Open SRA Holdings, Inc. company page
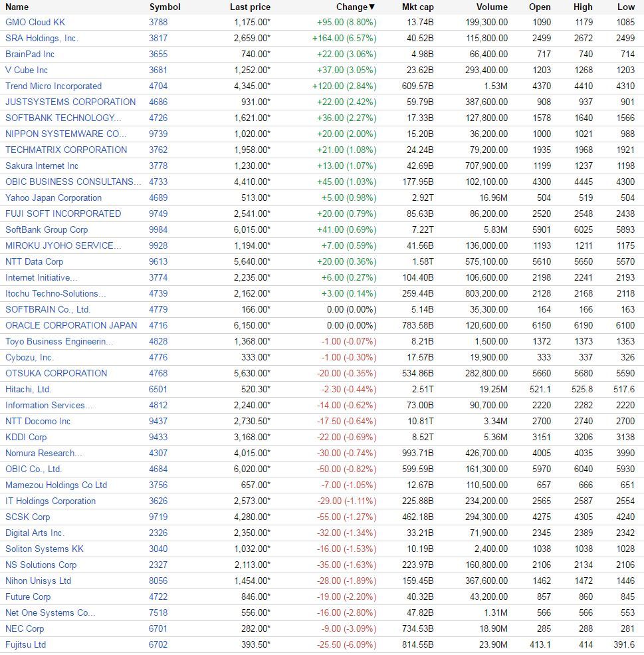The height and width of the screenshot is (655, 644). coord(42,38)
